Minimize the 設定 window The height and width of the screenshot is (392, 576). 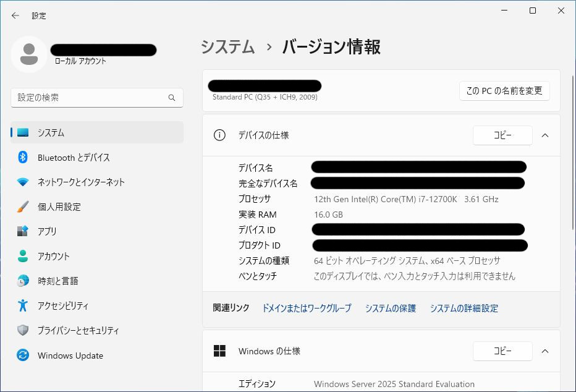(504, 11)
